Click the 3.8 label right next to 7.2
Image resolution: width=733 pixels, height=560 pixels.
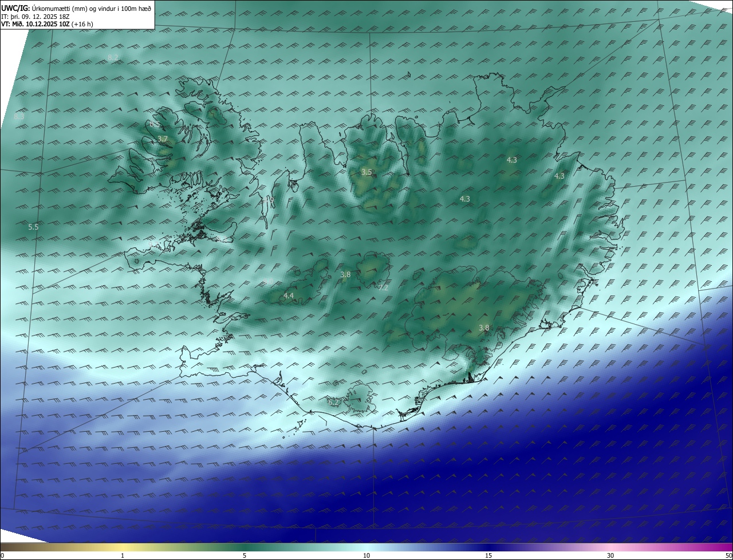pyautogui.click(x=345, y=275)
